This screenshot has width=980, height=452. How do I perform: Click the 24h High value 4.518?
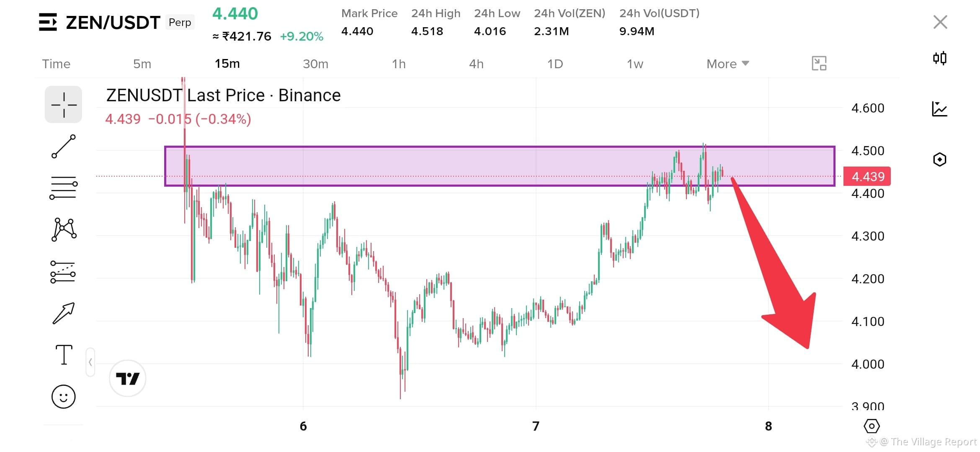click(x=427, y=31)
